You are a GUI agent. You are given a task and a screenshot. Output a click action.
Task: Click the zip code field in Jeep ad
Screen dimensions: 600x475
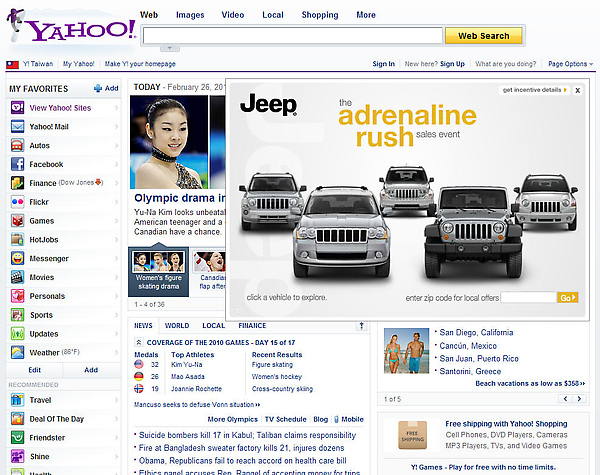[x=528, y=297]
